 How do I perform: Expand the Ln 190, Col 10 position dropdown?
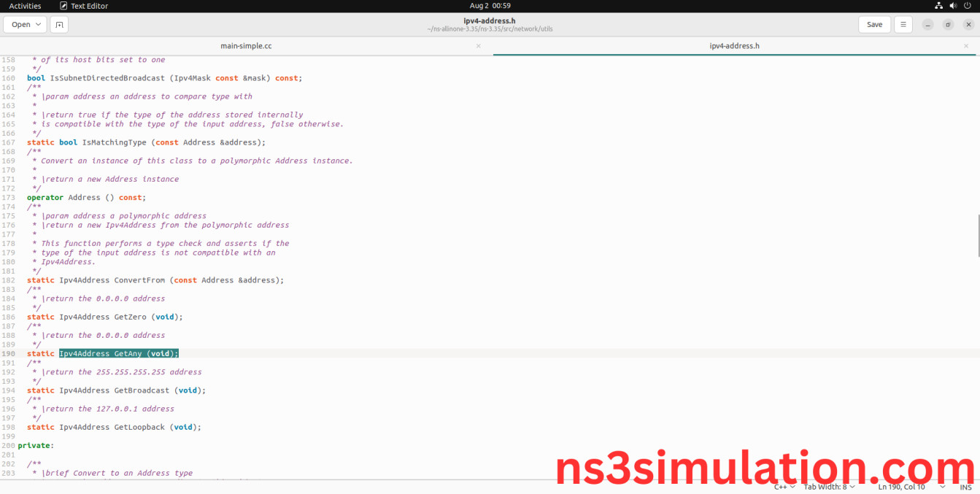[911, 487]
